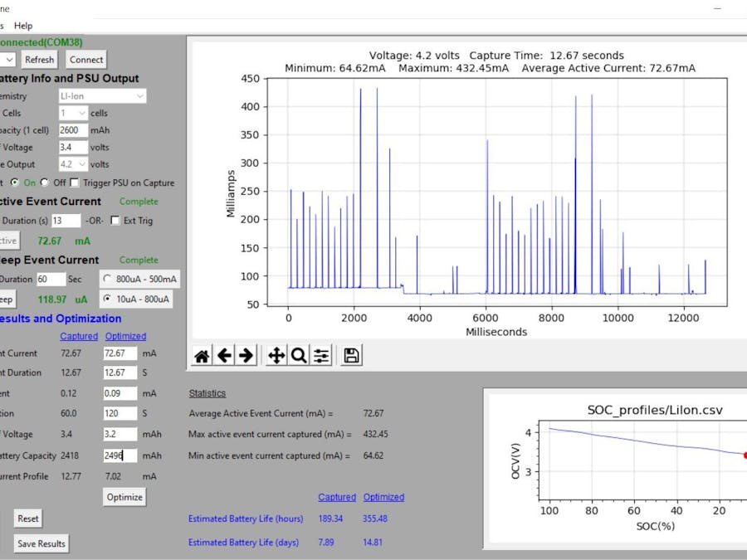Click the SOC_profiles/LiIon.csv chart title
747x560 pixels.
[655, 410]
